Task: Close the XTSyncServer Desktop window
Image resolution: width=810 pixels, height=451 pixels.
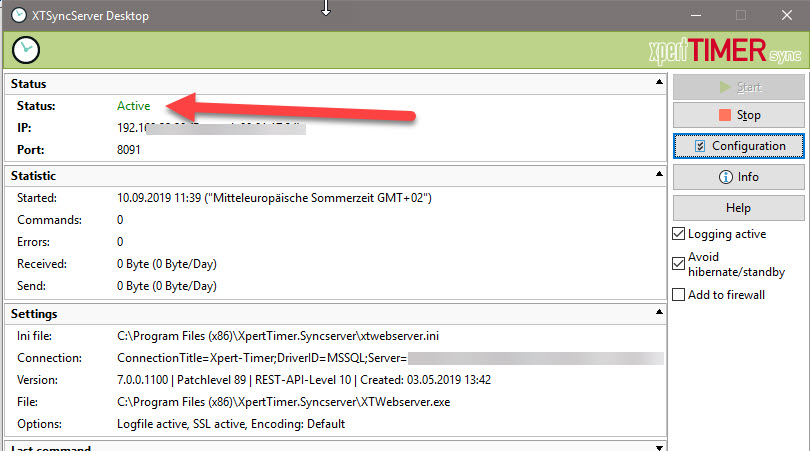Action: [x=786, y=15]
